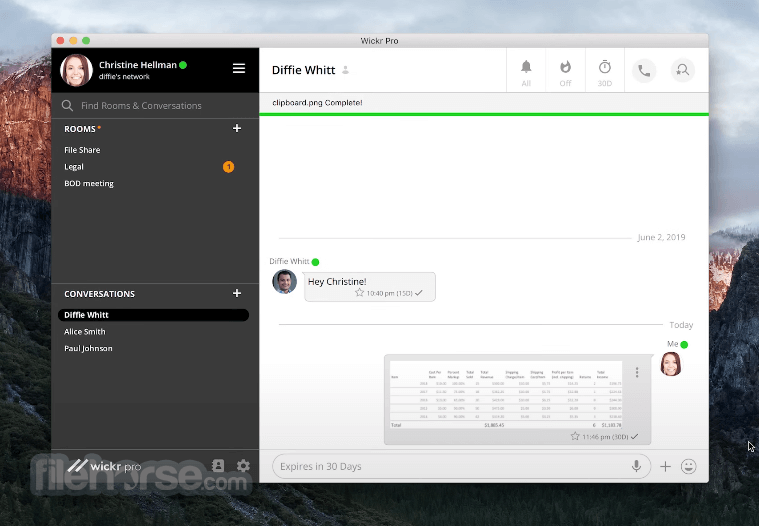This screenshot has width=759, height=526.
Task: Open the three-dot menu on image message
Action: (x=637, y=372)
